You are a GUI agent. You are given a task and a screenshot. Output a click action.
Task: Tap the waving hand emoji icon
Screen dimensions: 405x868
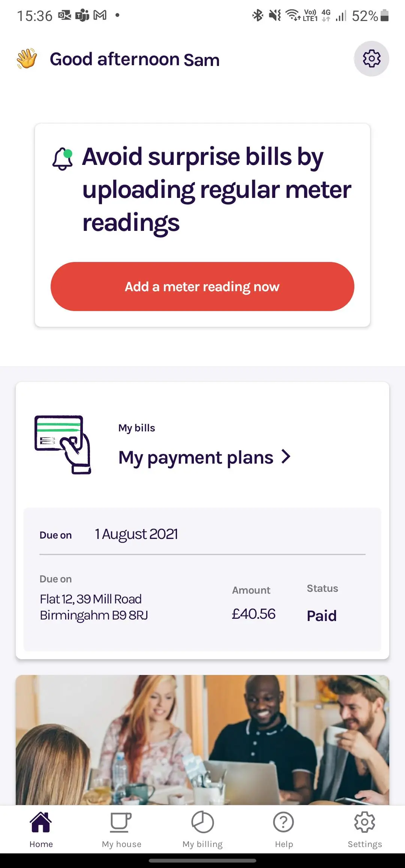coord(27,59)
